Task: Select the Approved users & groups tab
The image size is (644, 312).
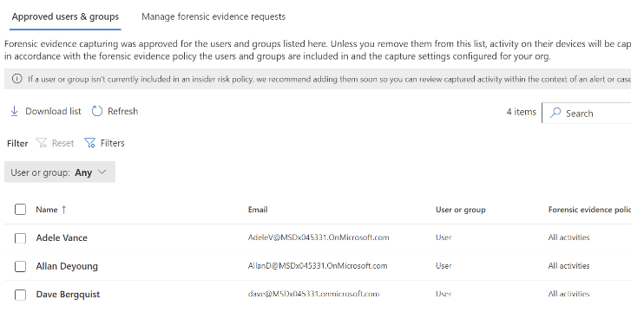Action: coord(65,16)
